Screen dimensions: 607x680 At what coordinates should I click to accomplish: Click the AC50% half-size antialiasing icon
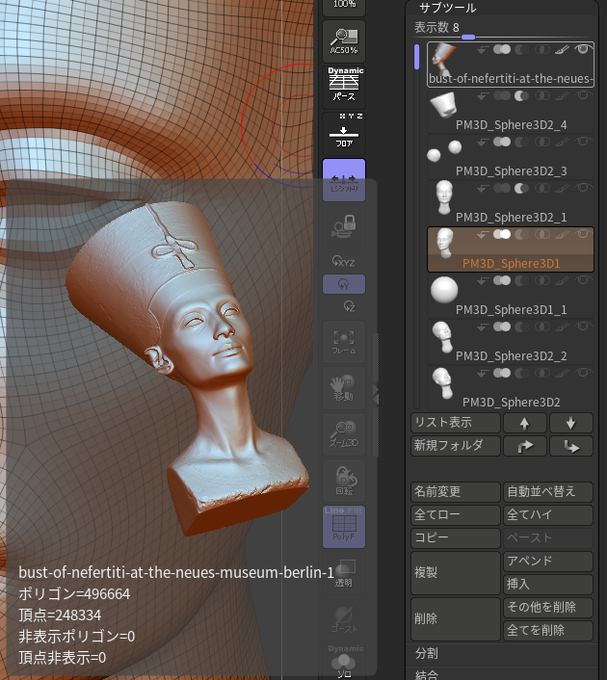point(344,41)
